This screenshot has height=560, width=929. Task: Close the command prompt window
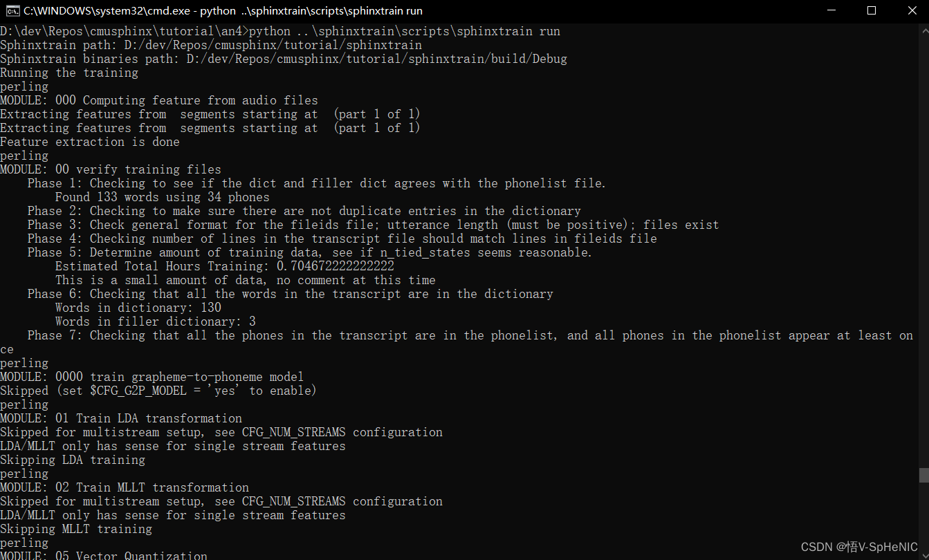912,10
